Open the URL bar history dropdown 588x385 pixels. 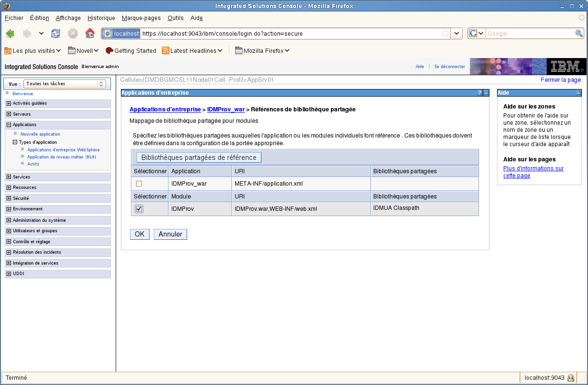[457, 33]
